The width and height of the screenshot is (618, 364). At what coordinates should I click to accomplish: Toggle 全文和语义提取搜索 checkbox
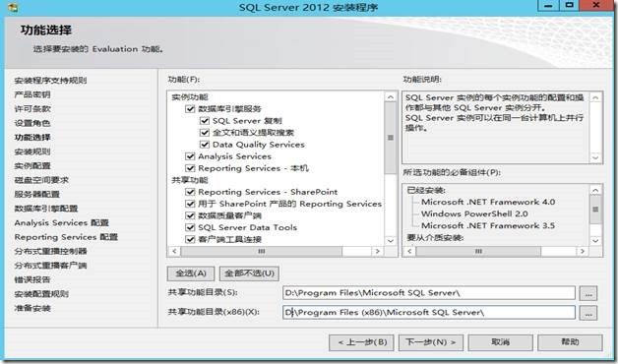204,133
